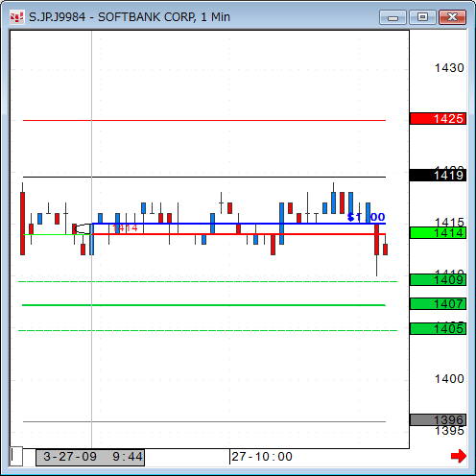The height and width of the screenshot is (476, 476).
Task: Select the solid green line at 1407
Action: [203, 305]
